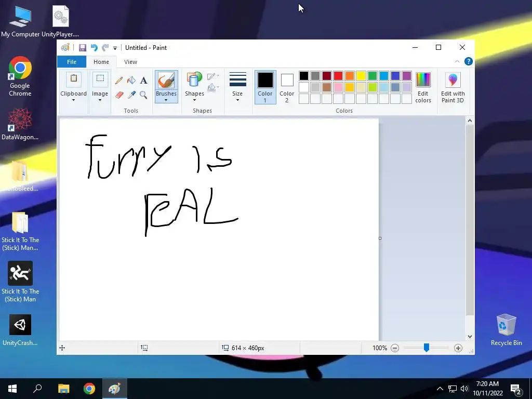Pick the red color swatch
Viewport: 532px width, 399px height.
coord(338,76)
